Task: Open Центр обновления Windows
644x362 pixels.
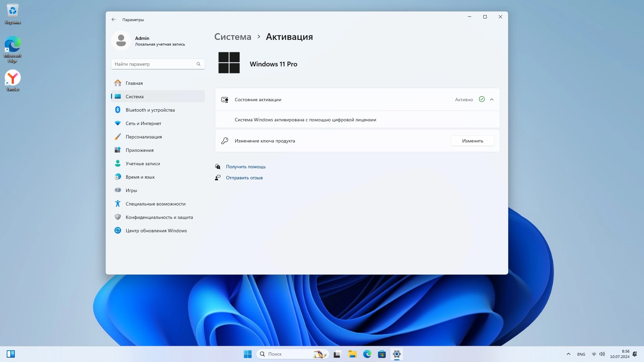Action: pos(156,231)
